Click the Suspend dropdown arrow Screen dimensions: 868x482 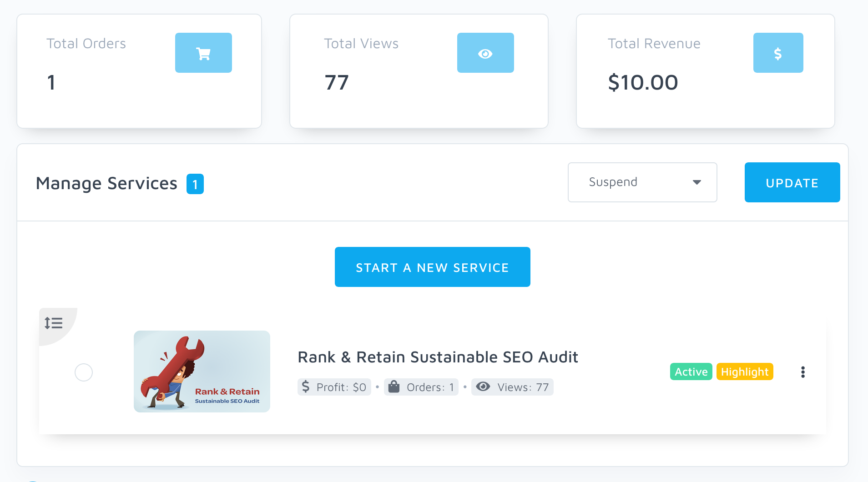coord(696,182)
